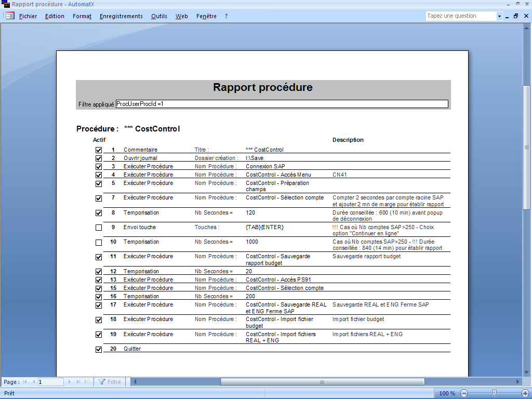Click 'Ouvrir journal' action text
The height and width of the screenshot is (399, 532).
click(x=140, y=158)
